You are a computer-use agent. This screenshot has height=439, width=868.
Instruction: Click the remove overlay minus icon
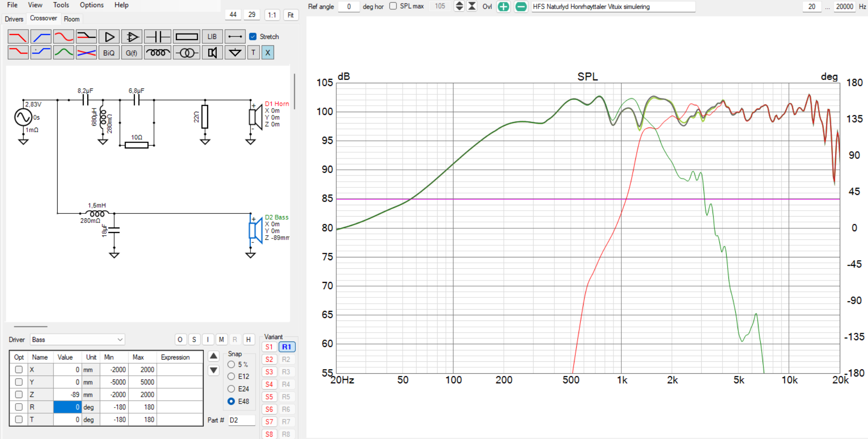pos(521,7)
